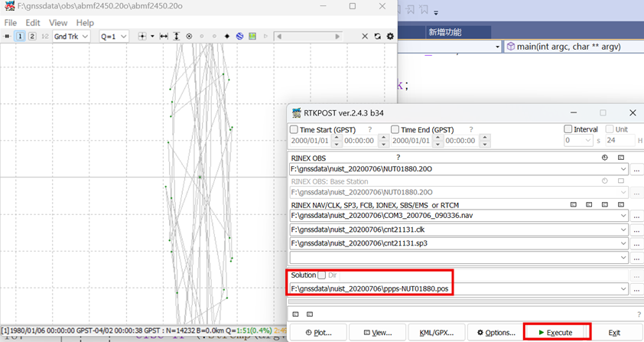Screen dimensions: 644x342
Task: Click the reload icon in RTKPLOT toolbar
Action: (377, 36)
